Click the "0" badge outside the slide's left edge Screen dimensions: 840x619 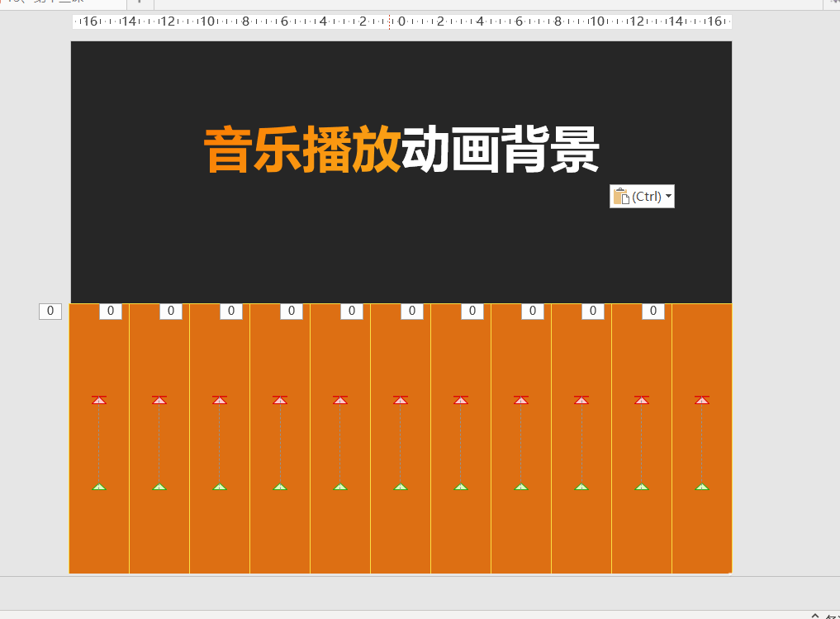click(49, 311)
